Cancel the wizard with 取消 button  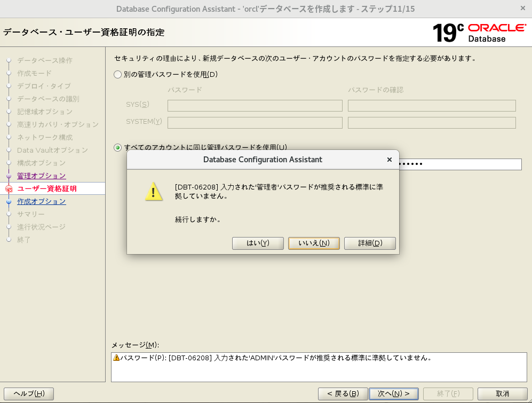502,394
